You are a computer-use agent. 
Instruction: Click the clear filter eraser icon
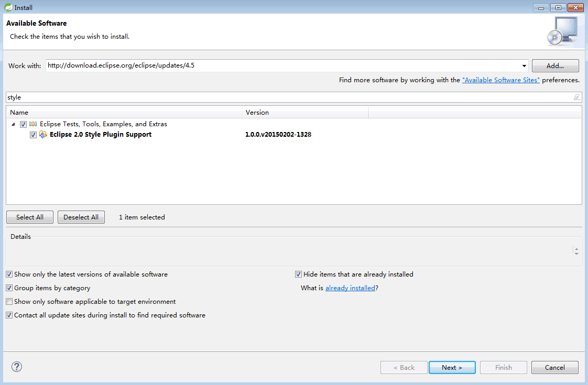(x=577, y=97)
